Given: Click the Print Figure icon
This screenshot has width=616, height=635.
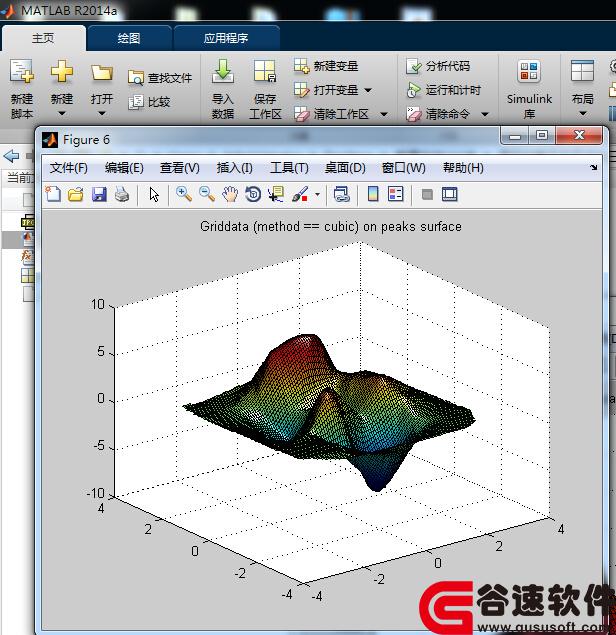Looking at the screenshot, I should 122,194.
